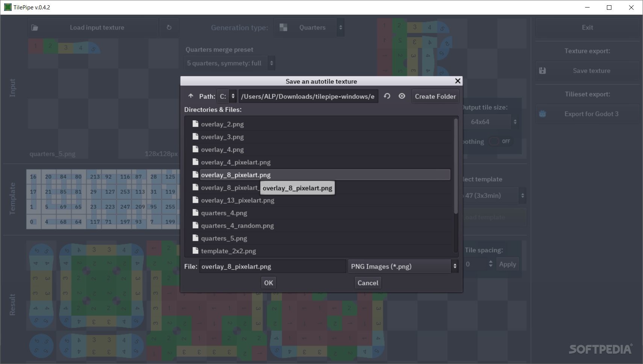
Task: Minimize the TilePipe window
Action: tap(587, 7)
